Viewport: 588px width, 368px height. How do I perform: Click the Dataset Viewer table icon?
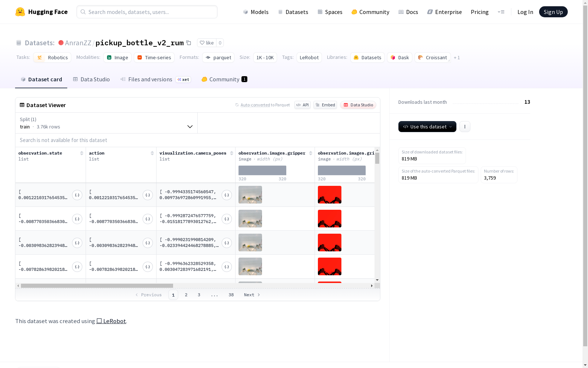(22, 105)
